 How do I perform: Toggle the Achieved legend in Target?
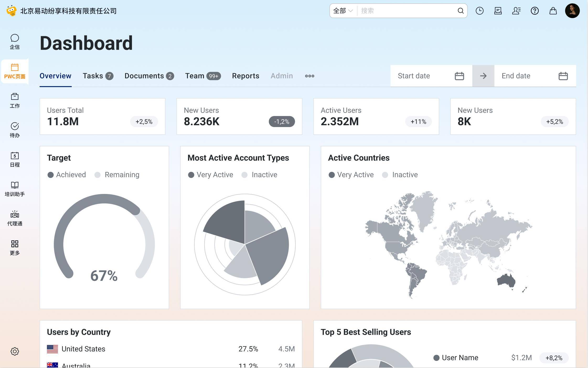pos(67,175)
